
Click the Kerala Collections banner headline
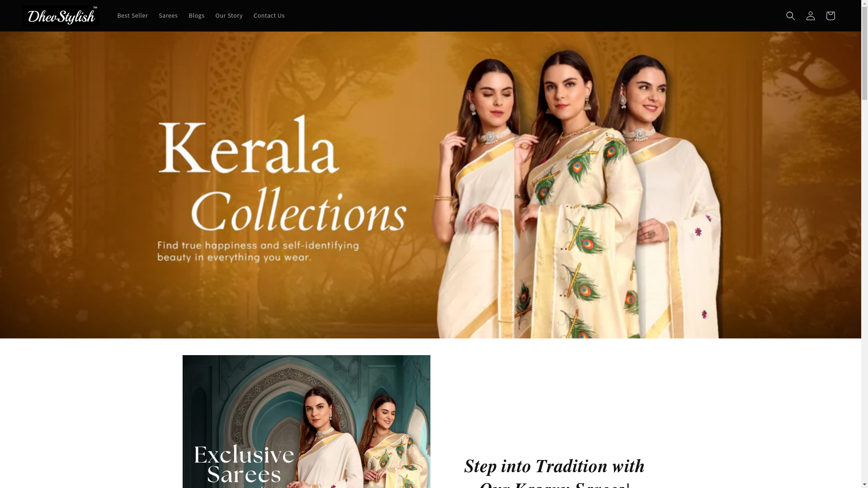pos(282,174)
